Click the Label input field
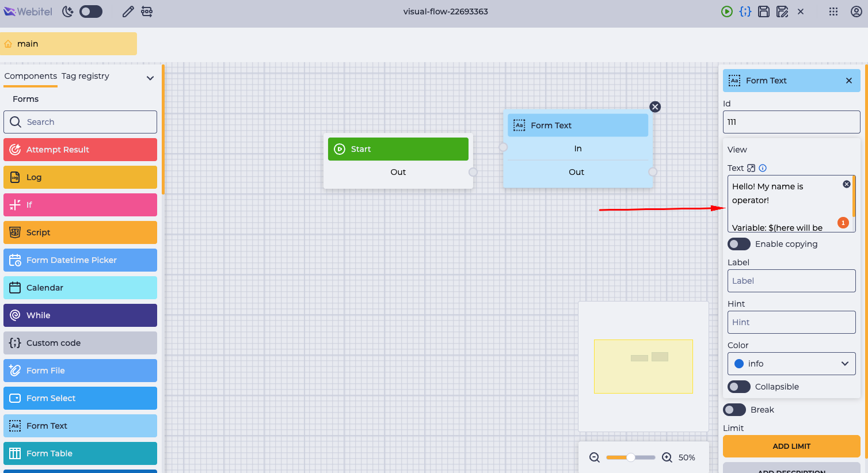Viewport: 868px width, 473px height. [791, 281]
